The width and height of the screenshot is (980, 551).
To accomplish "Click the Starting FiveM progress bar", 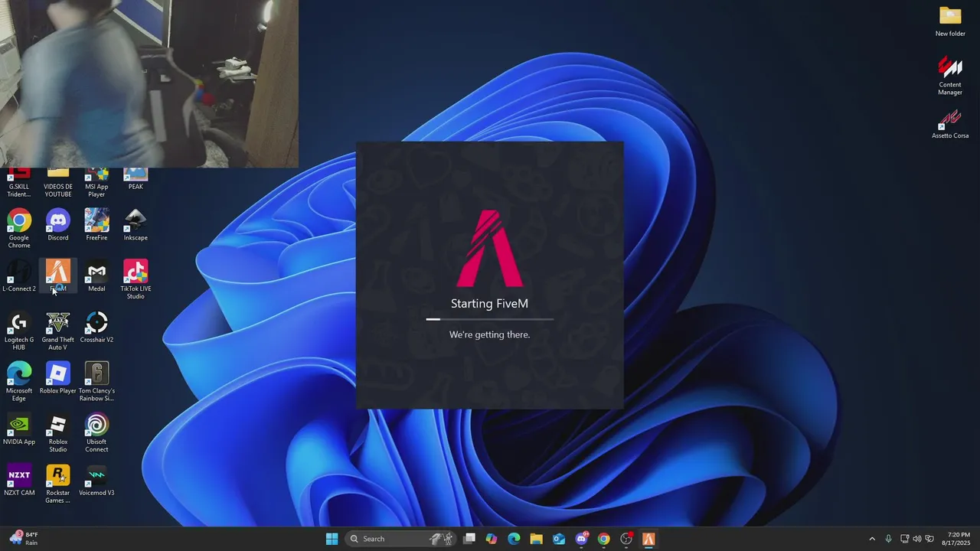I will pyautogui.click(x=490, y=319).
